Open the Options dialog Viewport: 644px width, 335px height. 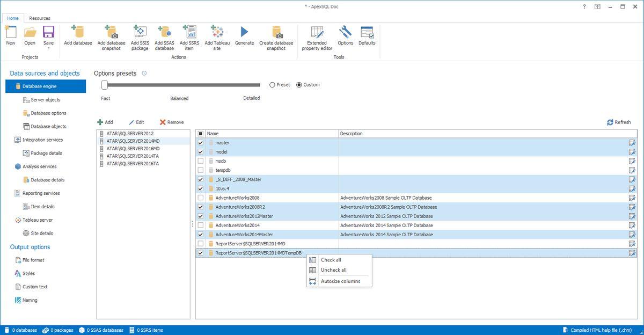coord(345,35)
